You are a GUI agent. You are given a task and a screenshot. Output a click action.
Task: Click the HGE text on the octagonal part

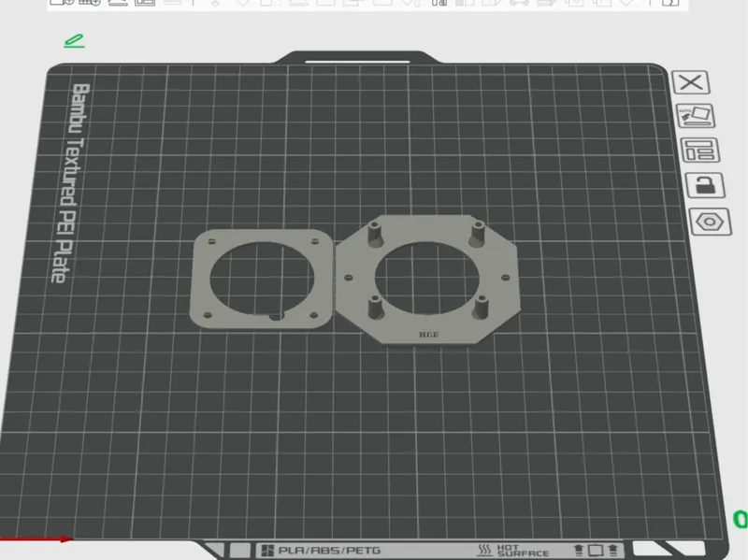(x=428, y=335)
